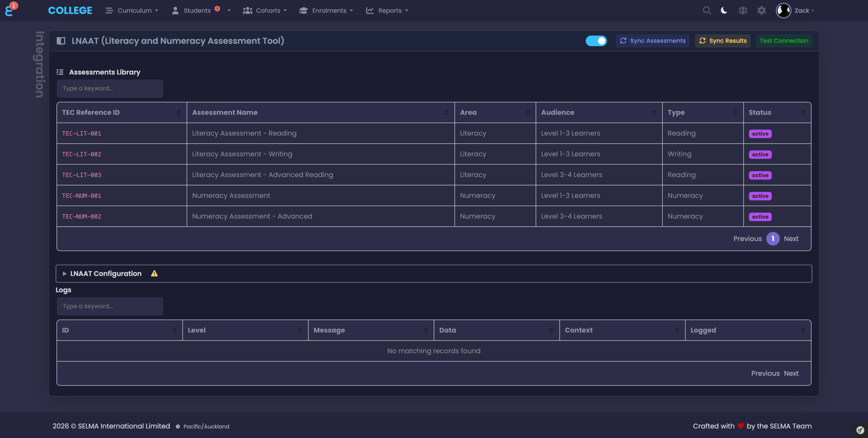Expand the LNAAT Configuration section
This screenshot has height=438, width=868.
105,273
